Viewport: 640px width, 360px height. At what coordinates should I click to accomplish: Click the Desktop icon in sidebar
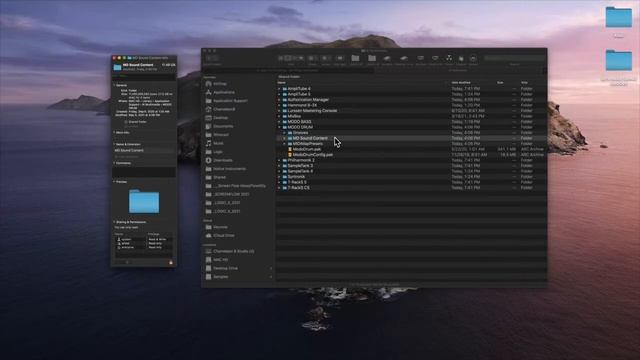click(x=209, y=118)
